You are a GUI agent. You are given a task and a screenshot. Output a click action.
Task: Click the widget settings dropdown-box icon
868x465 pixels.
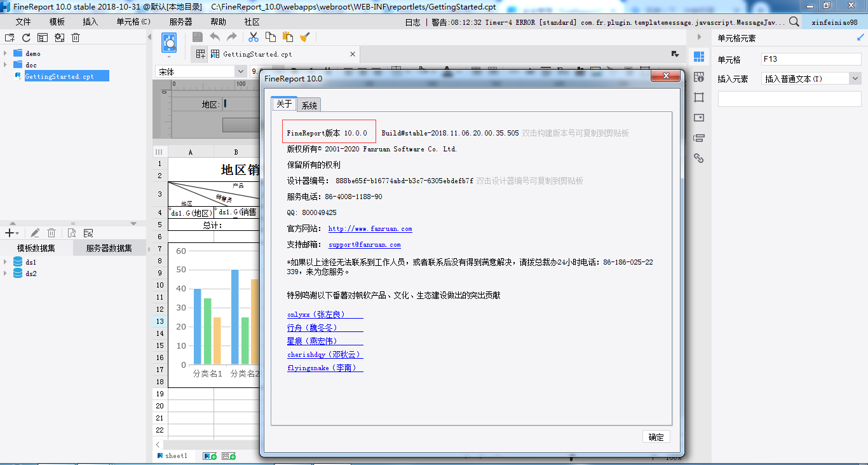pyautogui.click(x=699, y=118)
